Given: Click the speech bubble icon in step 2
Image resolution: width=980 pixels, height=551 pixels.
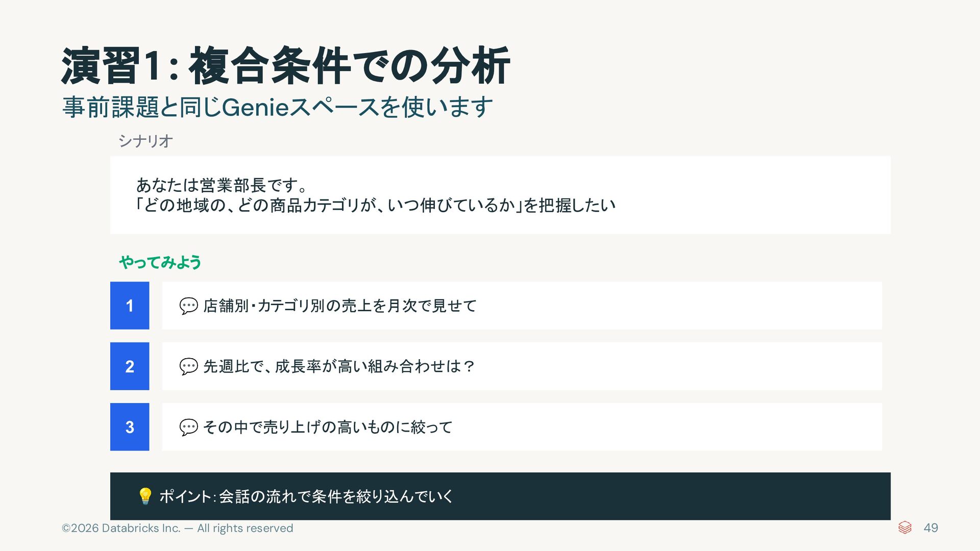Looking at the screenshot, I should (188, 366).
